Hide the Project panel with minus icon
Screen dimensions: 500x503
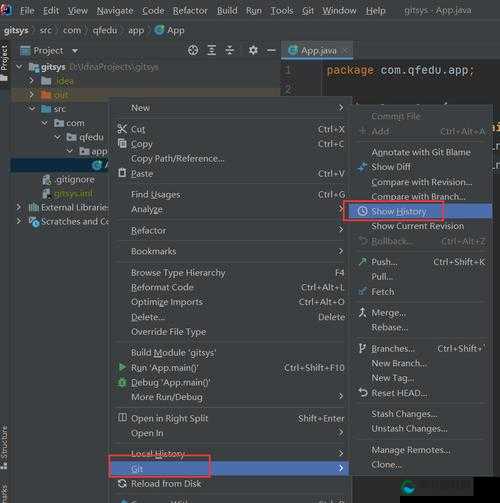coord(271,51)
